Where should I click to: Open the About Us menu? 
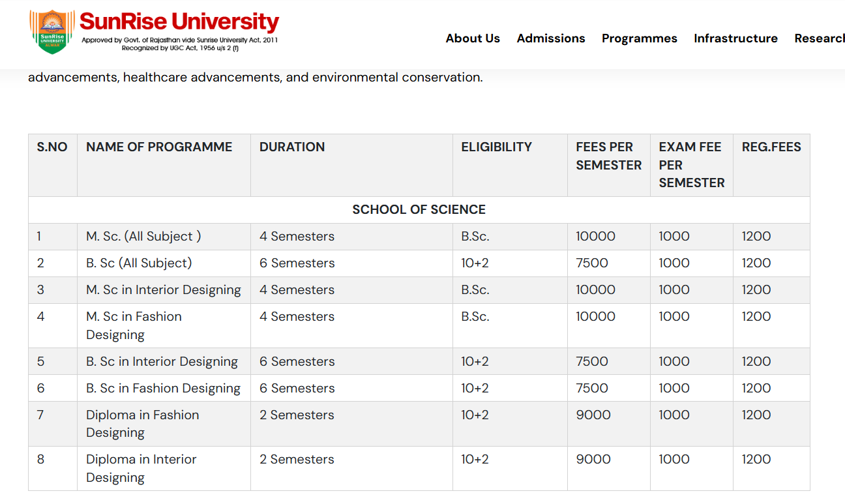pyautogui.click(x=473, y=38)
